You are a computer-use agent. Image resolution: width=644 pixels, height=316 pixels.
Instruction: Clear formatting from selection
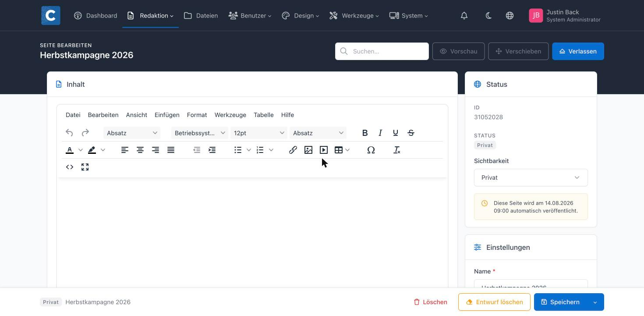point(397,150)
